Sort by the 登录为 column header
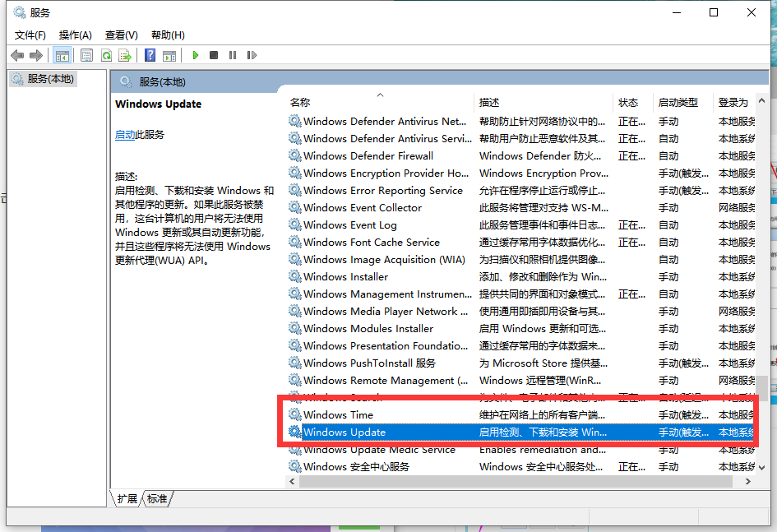Viewport: 777px width, 532px height. point(734,103)
